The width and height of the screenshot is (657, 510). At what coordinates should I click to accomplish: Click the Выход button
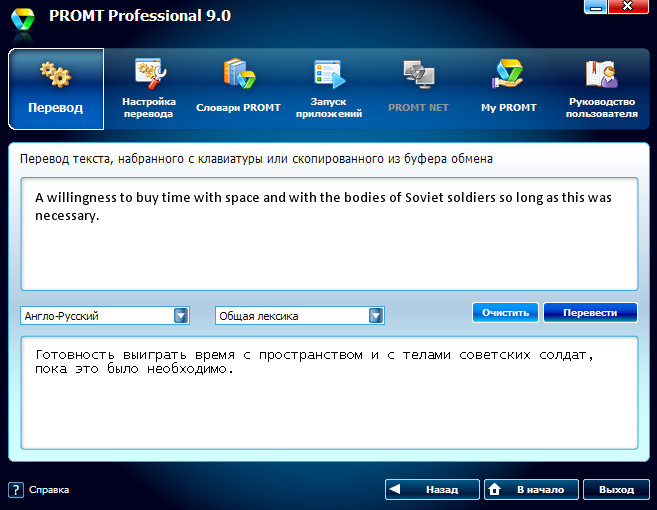click(x=616, y=489)
